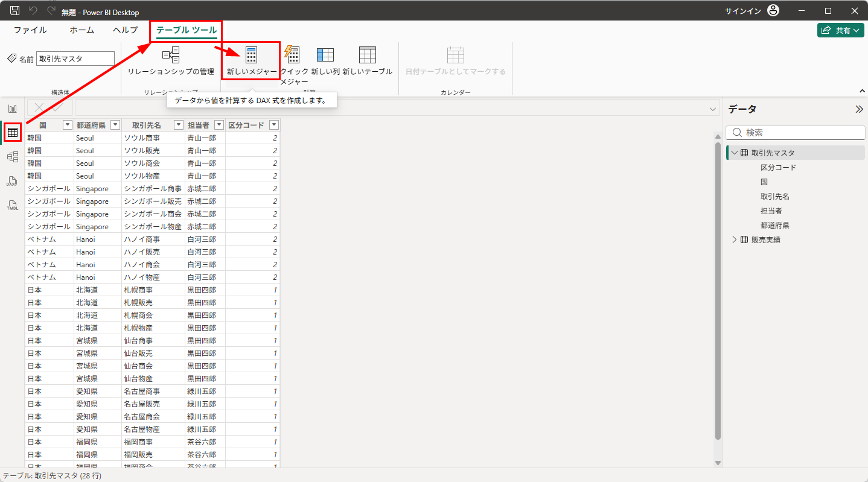
Task: Click the cell シンガポール販売
Action: click(153, 201)
